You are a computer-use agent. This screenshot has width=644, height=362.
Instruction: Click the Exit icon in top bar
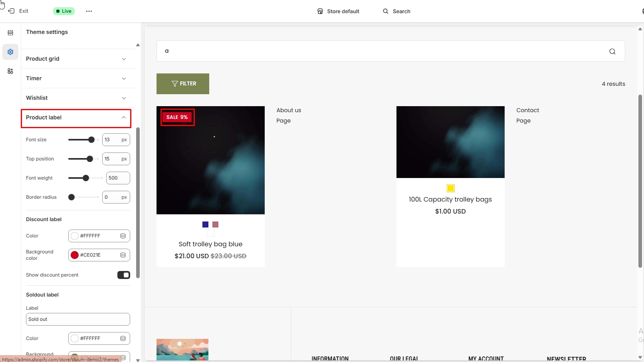pos(12,11)
